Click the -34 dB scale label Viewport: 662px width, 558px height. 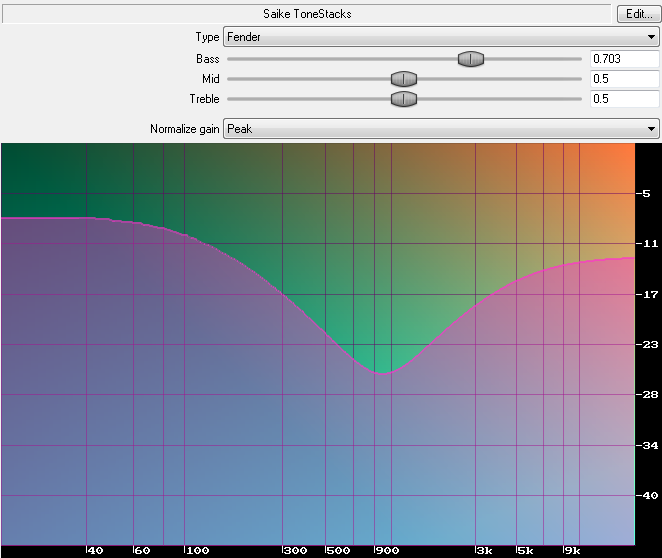[647, 445]
